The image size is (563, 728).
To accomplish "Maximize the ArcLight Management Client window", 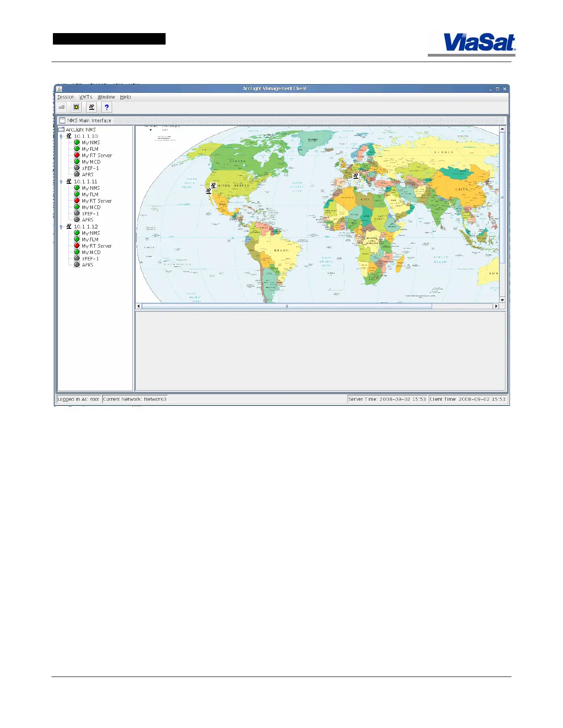I will pos(497,89).
